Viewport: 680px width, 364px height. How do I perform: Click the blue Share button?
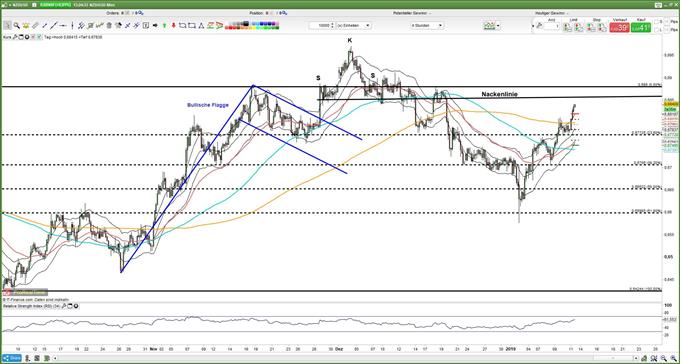coord(12,358)
